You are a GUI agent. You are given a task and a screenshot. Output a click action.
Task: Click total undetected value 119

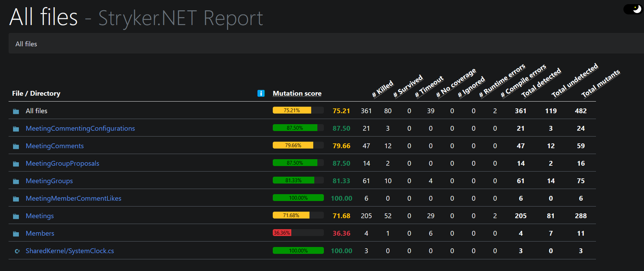coord(551,111)
